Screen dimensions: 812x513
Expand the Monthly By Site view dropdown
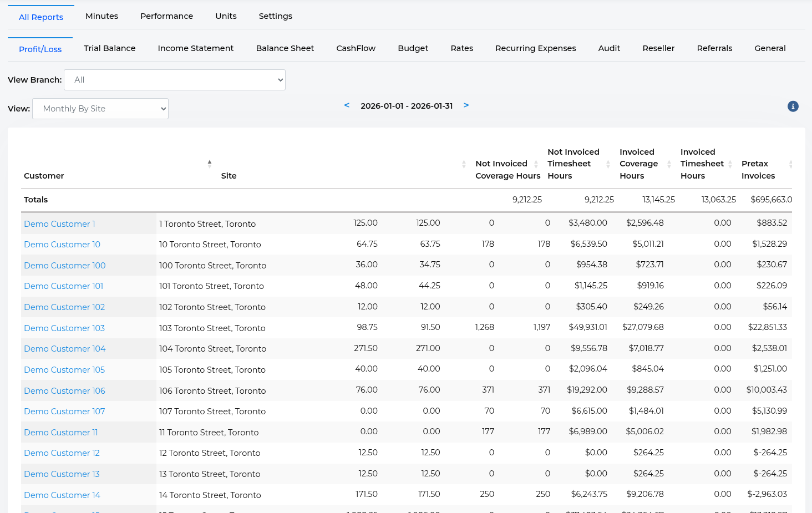100,109
